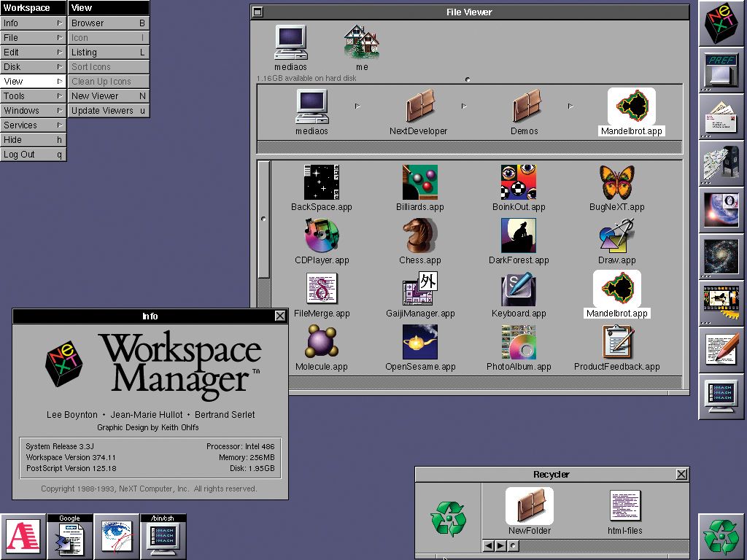Image resolution: width=747 pixels, height=560 pixels.
Task: Open film strip icon in dock
Action: (x=721, y=303)
